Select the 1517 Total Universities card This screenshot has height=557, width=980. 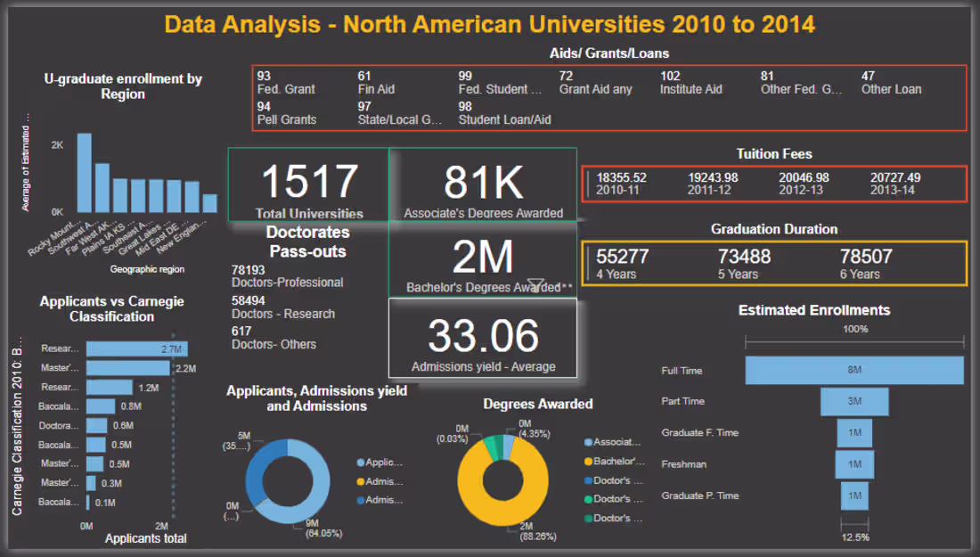(x=309, y=184)
